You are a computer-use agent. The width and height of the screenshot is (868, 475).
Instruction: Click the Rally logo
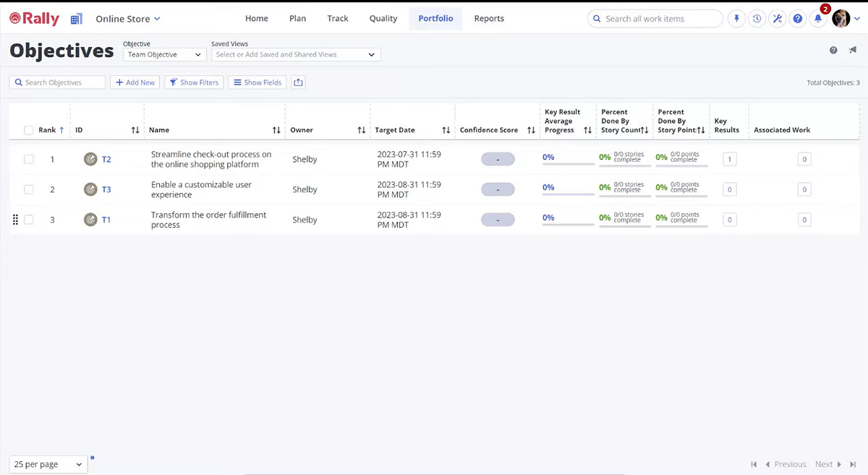(x=33, y=18)
